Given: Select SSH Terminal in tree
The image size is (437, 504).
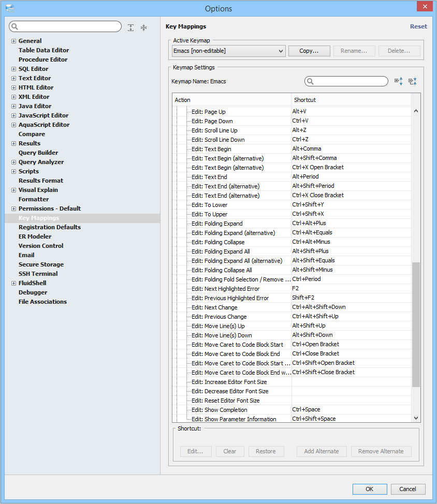Looking at the screenshot, I should pyautogui.click(x=38, y=274).
